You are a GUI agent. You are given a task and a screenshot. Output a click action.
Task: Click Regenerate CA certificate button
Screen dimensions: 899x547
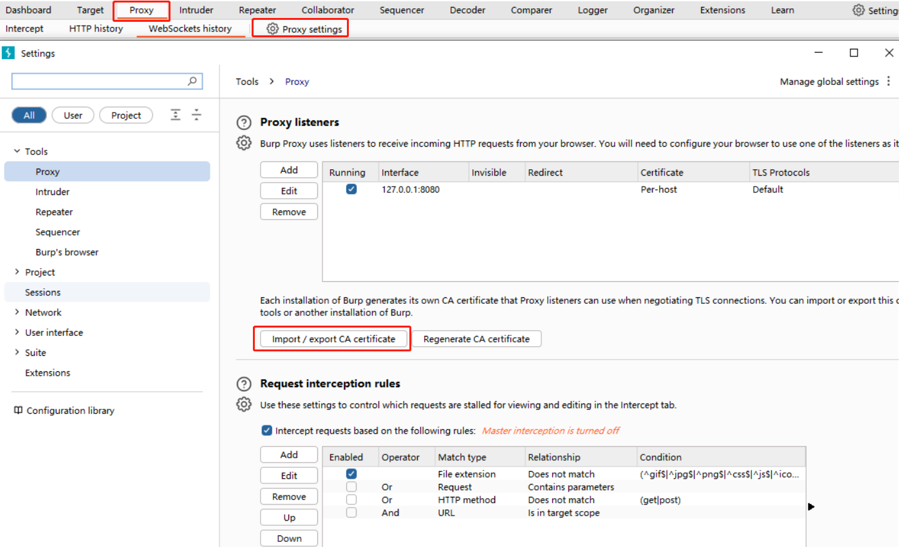coord(476,339)
